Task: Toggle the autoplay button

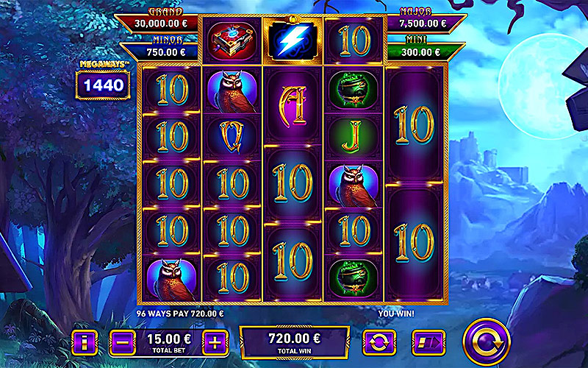Action: [x=379, y=342]
